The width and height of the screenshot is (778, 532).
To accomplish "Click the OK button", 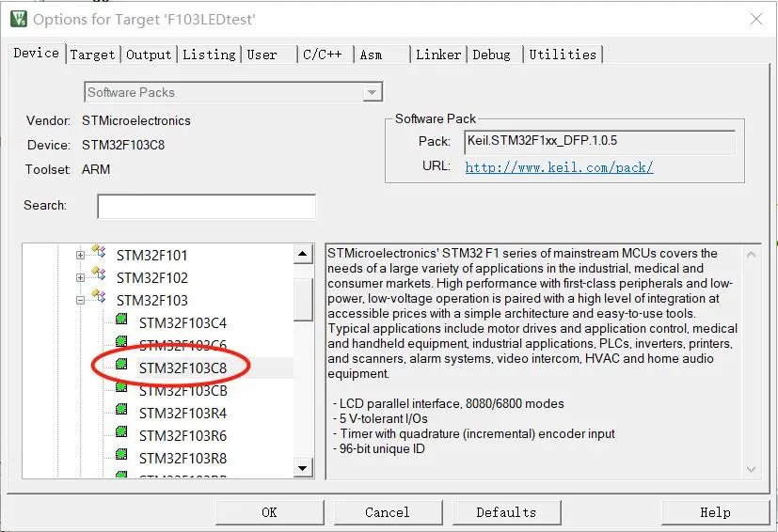I will (269, 512).
